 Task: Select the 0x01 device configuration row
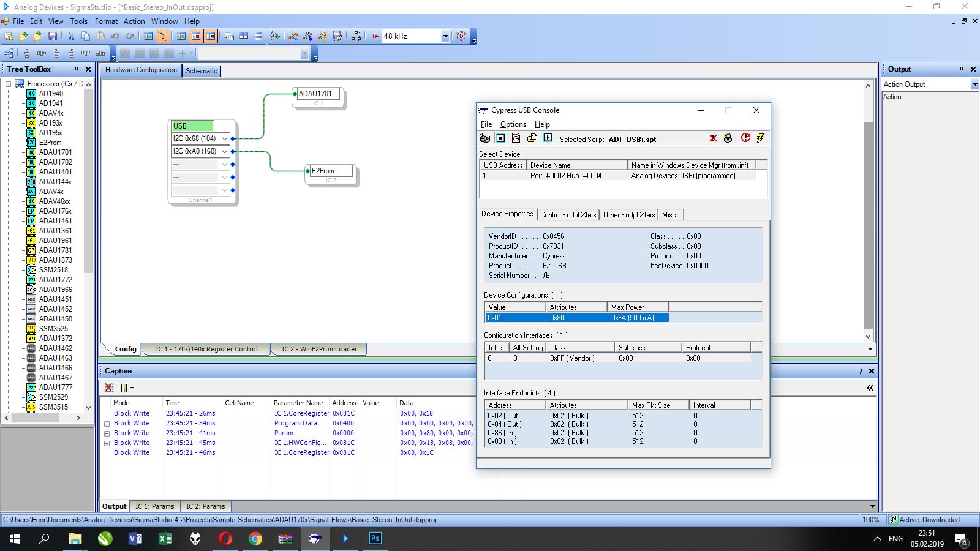coord(576,318)
